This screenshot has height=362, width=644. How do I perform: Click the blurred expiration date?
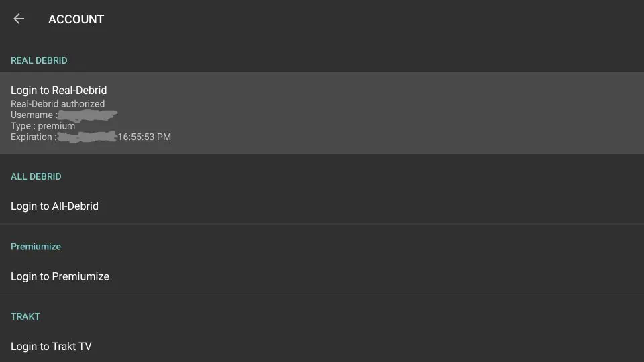tap(87, 137)
